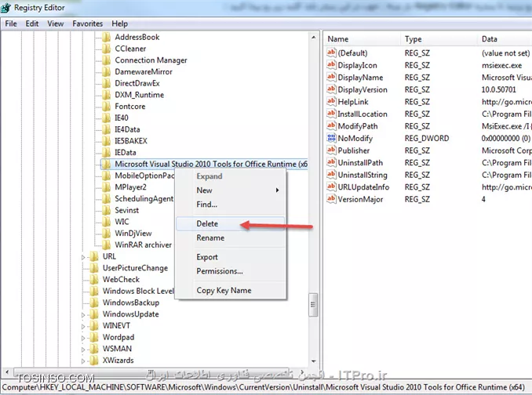532x395 pixels.
Task: Select the URLUpdateInfo value name
Action: (x=363, y=187)
